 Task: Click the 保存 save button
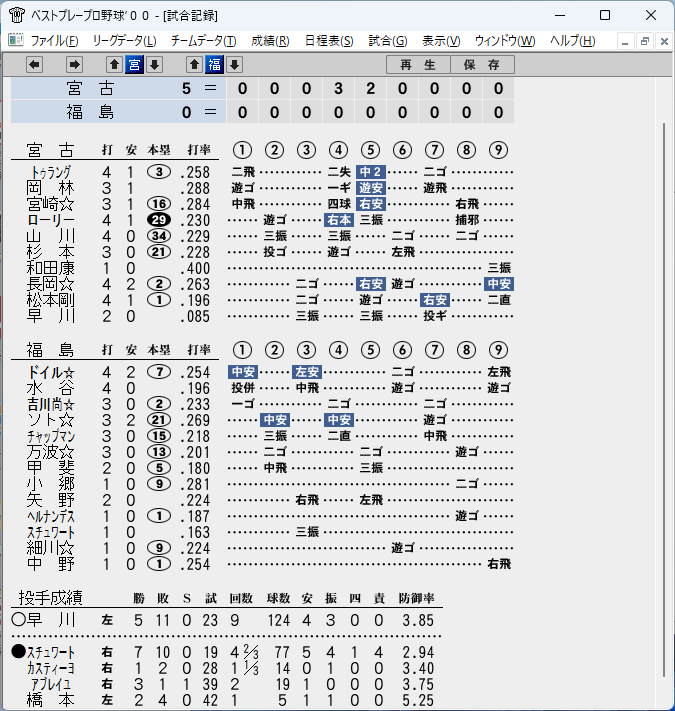click(x=482, y=64)
